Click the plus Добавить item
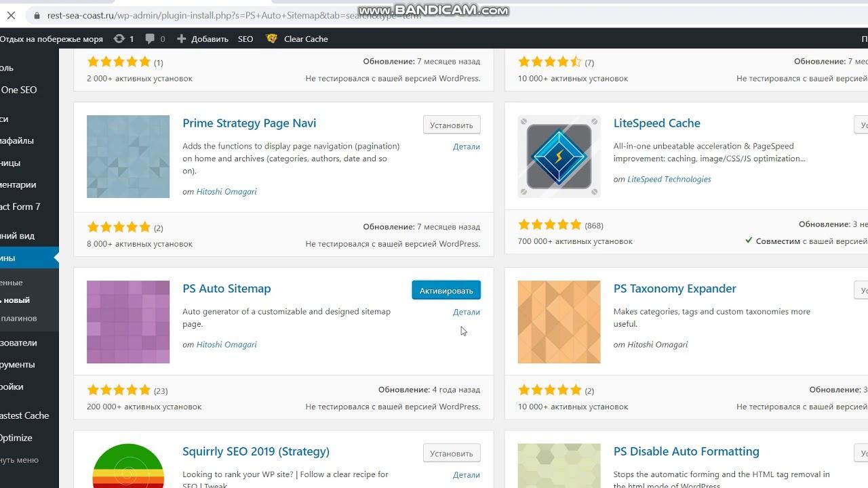Viewport: 868px width, 488px height. [202, 39]
